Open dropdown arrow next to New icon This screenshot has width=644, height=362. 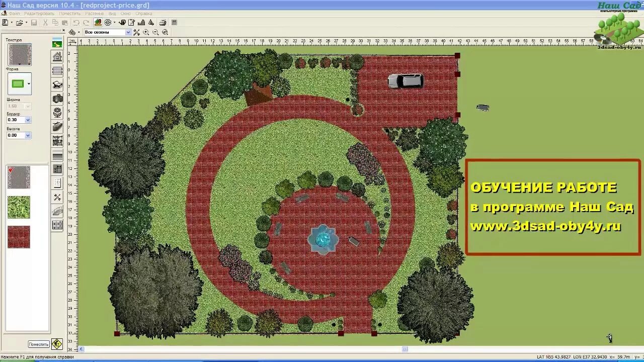(12, 23)
